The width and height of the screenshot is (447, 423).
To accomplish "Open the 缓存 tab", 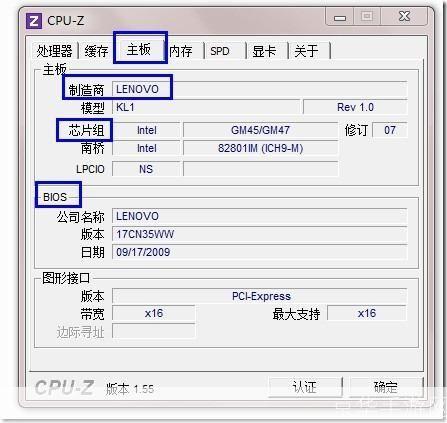I will click(x=96, y=51).
